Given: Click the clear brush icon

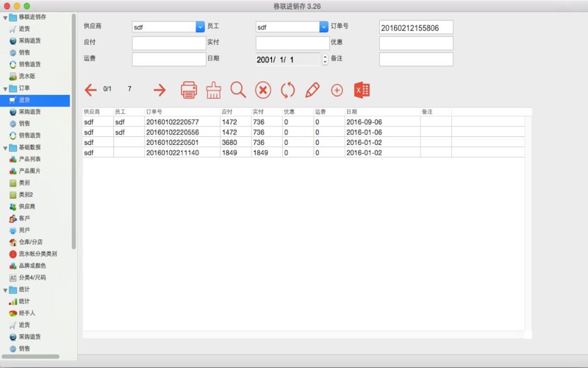Looking at the screenshot, I should 213,90.
